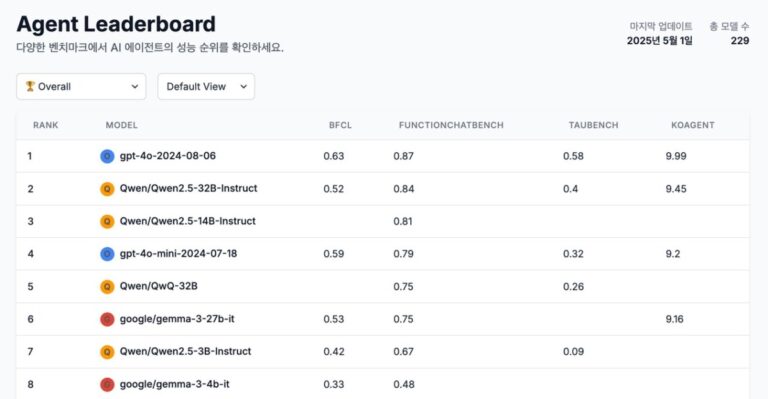Click the orange icon beside Qwen/QwQ-32B
This screenshot has height=399, width=768.
(x=107, y=286)
